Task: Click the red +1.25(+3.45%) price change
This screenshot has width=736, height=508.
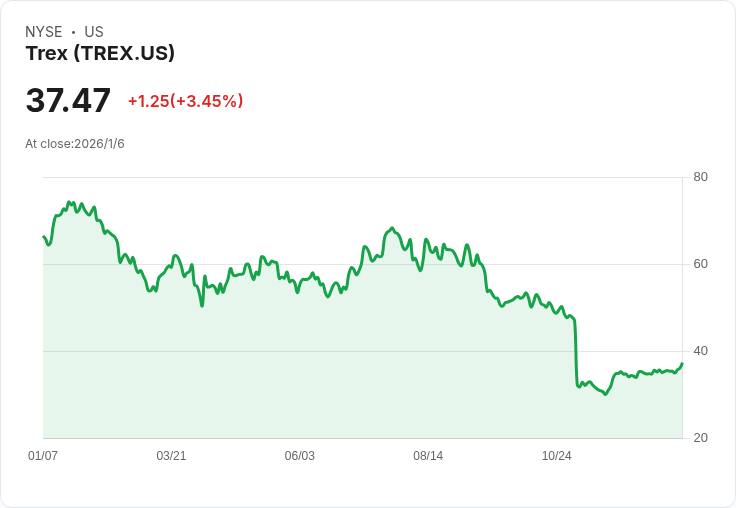Action: (x=185, y=101)
